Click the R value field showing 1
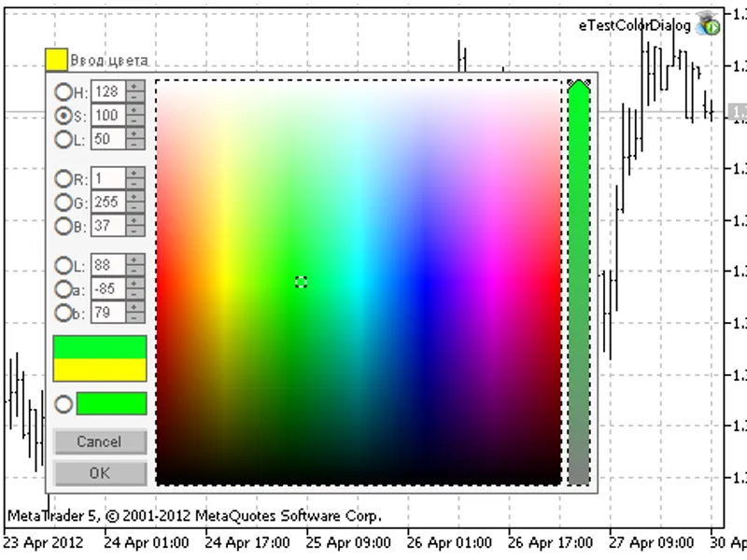Image resolution: width=747 pixels, height=560 pixels. pyautogui.click(x=108, y=178)
